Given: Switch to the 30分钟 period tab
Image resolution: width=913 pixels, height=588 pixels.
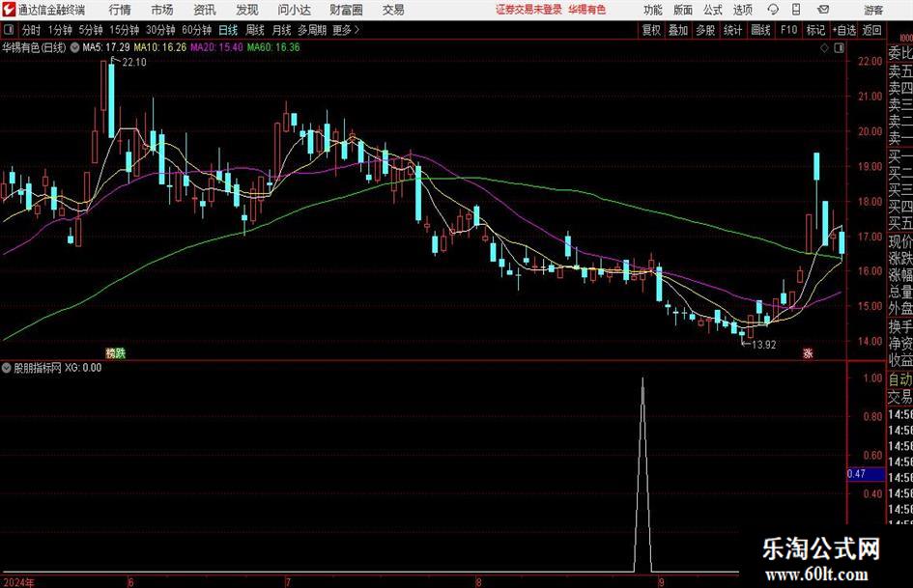Looking at the screenshot, I should coord(160,30).
